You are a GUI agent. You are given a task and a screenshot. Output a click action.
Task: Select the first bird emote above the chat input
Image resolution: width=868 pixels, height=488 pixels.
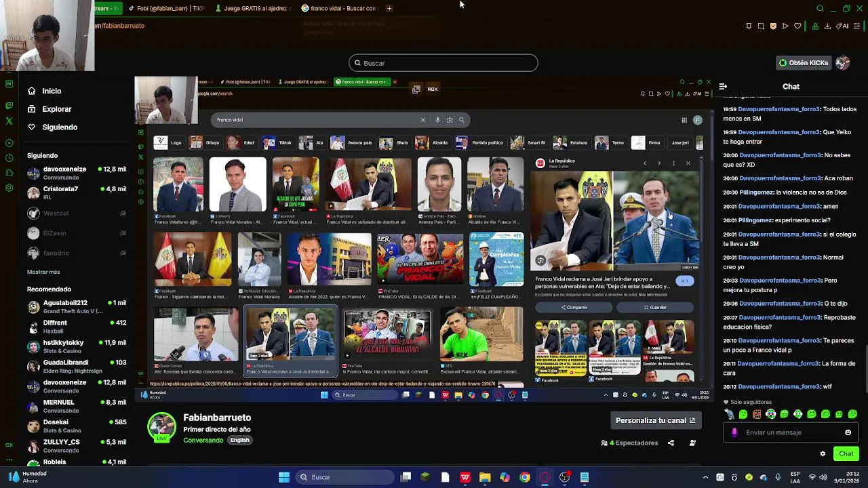click(729, 414)
